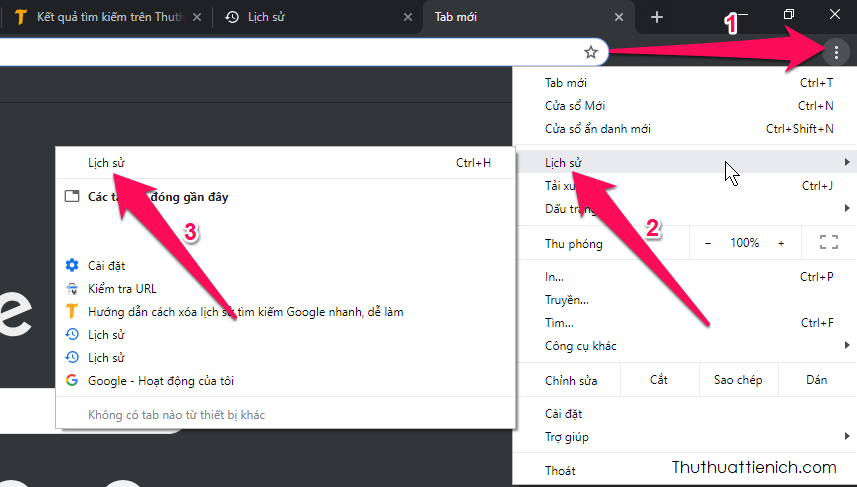Click the fullscreen icon in the zoom row
The height and width of the screenshot is (487, 857).
pyautogui.click(x=827, y=243)
